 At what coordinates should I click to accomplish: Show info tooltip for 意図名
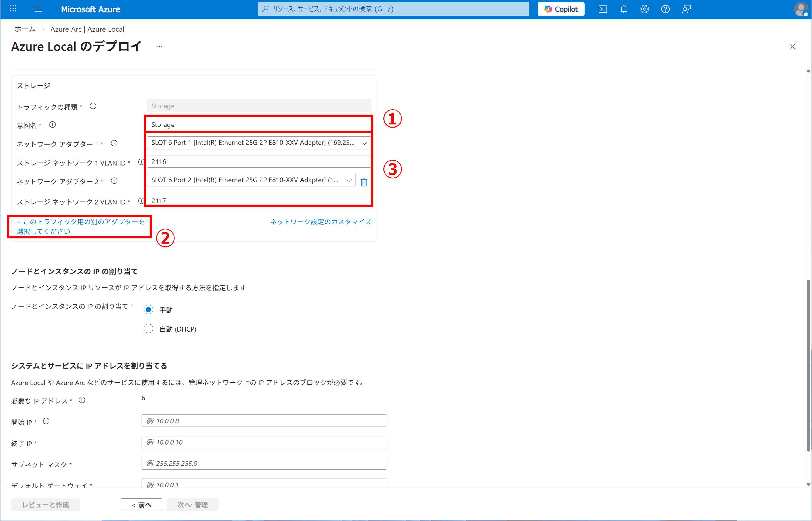coord(52,125)
